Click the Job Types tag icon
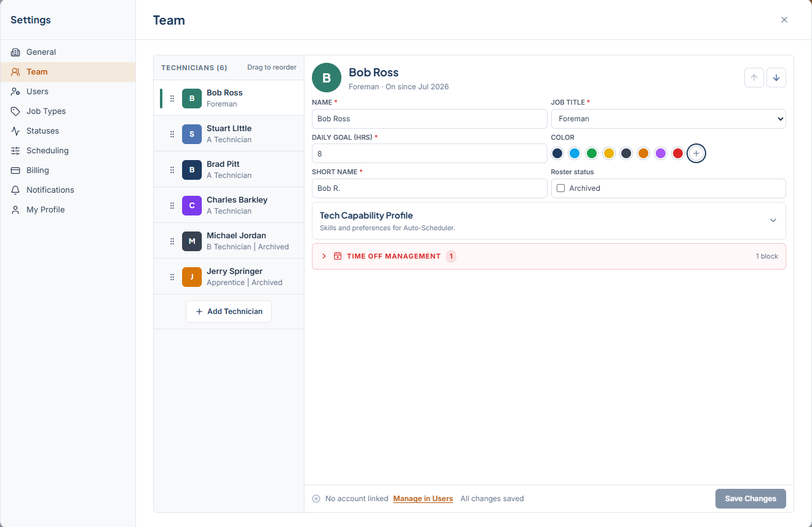The image size is (812, 527). tap(15, 111)
